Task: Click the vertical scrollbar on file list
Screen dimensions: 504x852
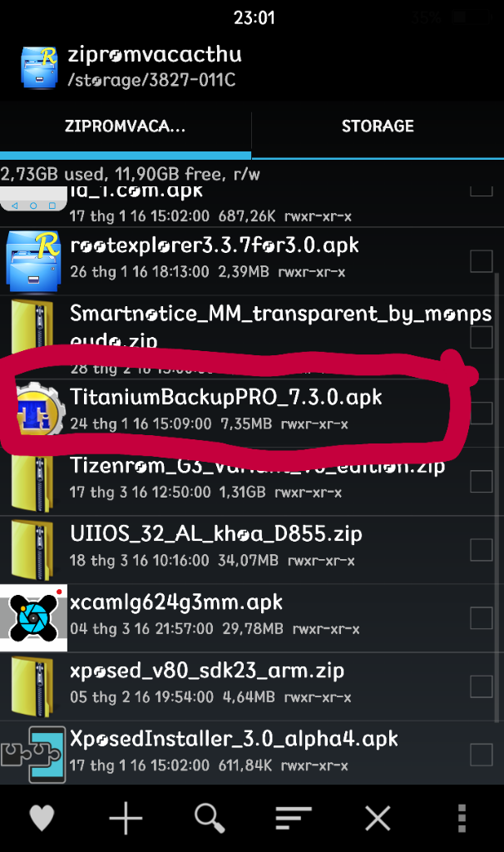Action: [x=497, y=498]
